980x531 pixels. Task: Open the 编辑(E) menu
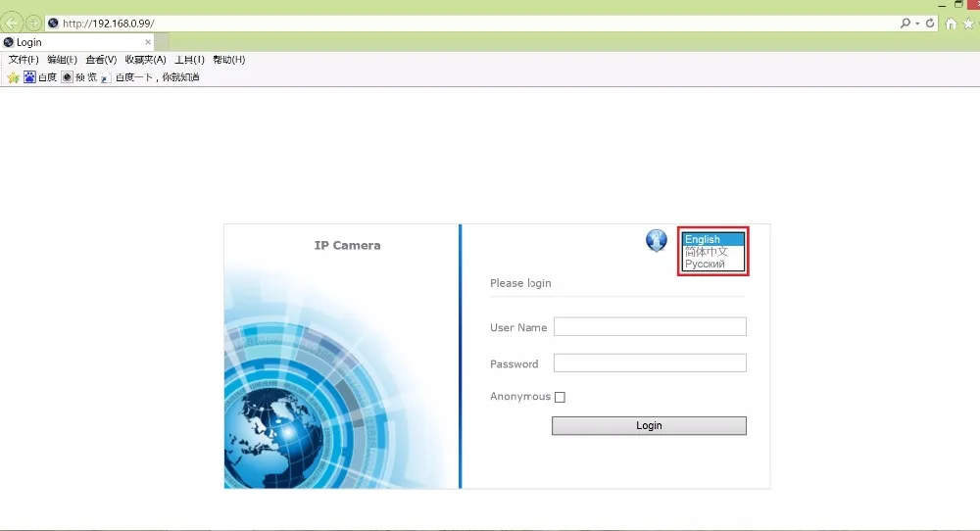tap(62, 60)
